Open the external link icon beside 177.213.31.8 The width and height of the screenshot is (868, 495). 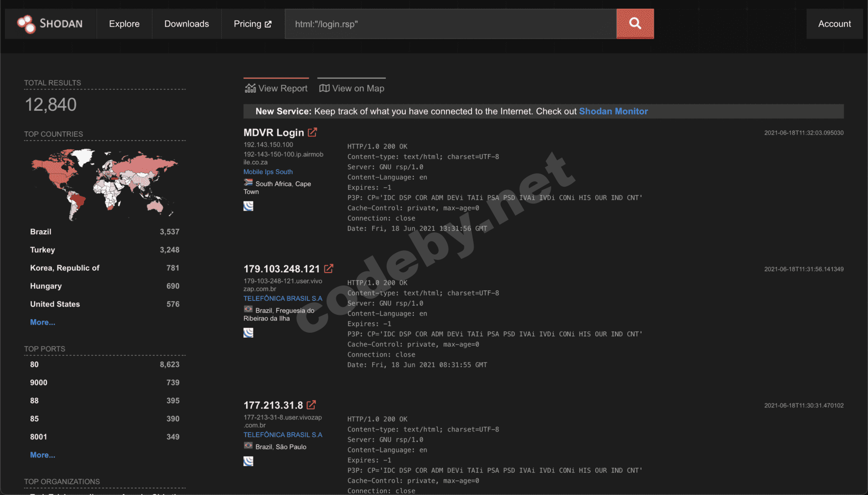[311, 404]
